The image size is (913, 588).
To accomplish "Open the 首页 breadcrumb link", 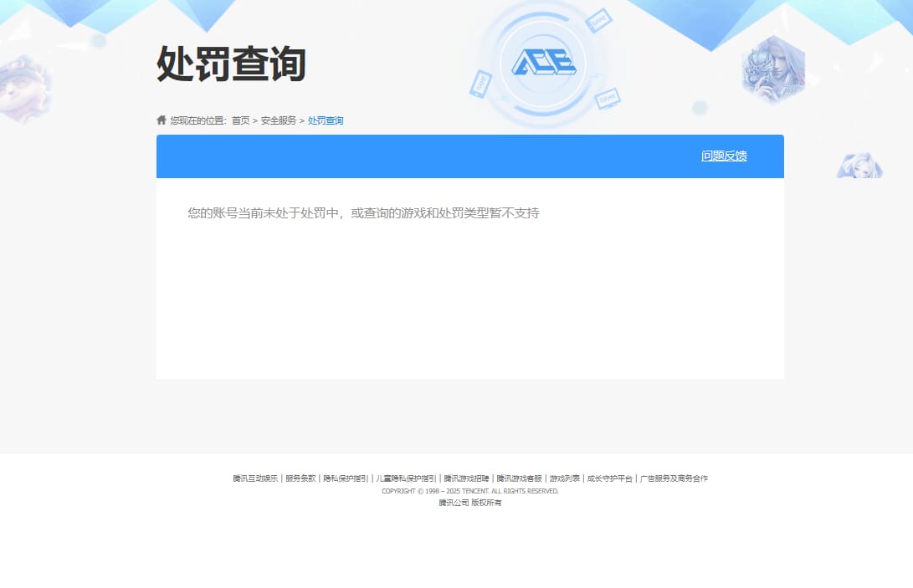I will 241,120.
